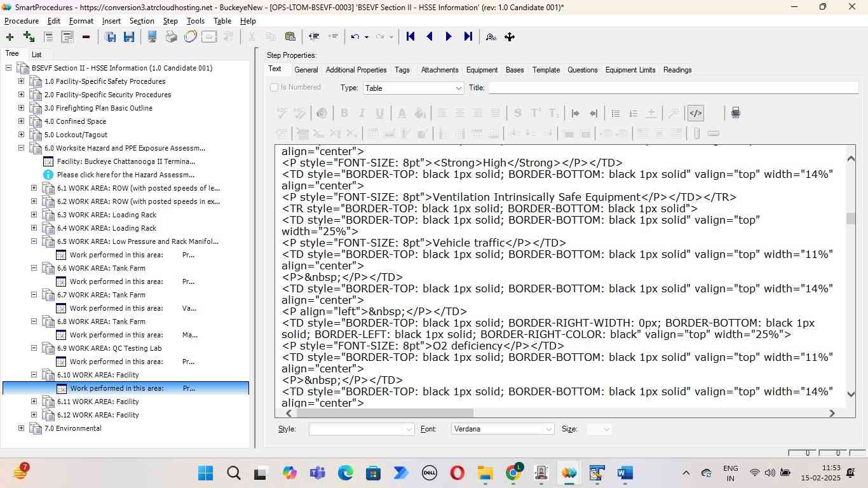
Task: Expand 1.0 Facility-Specific Safety Procedures node
Action: click(x=21, y=81)
